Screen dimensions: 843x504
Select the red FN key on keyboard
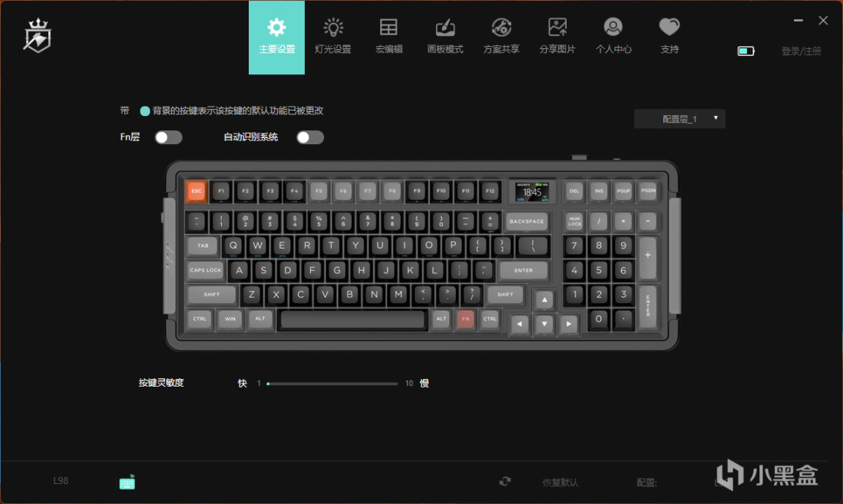[465, 318]
